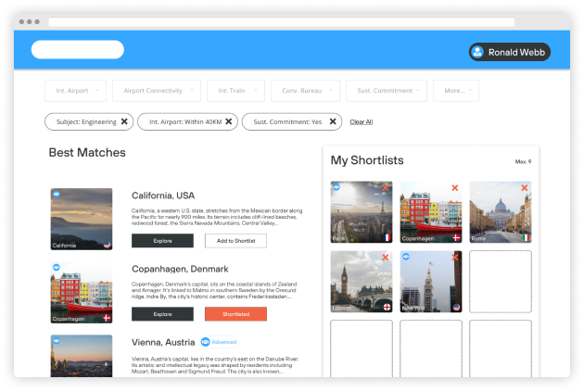The image size is (584, 392).
Task: Click the Denmark flag on Copenhagen shortlist card
Action: click(x=454, y=237)
